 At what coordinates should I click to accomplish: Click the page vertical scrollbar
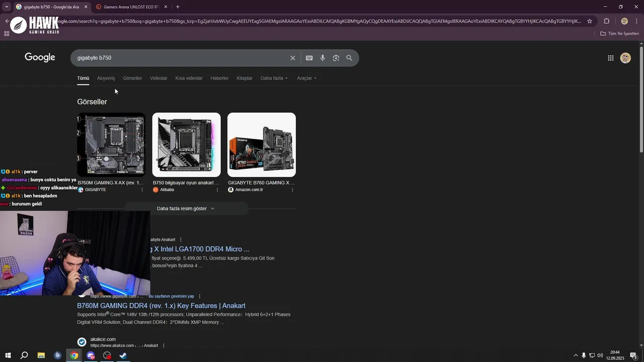pyautogui.click(x=641, y=100)
